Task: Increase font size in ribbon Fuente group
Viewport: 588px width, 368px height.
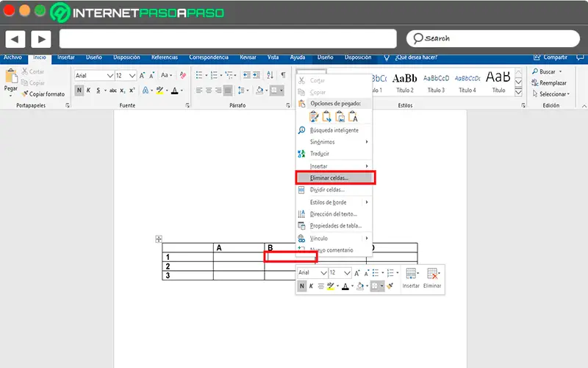Action: [x=142, y=76]
